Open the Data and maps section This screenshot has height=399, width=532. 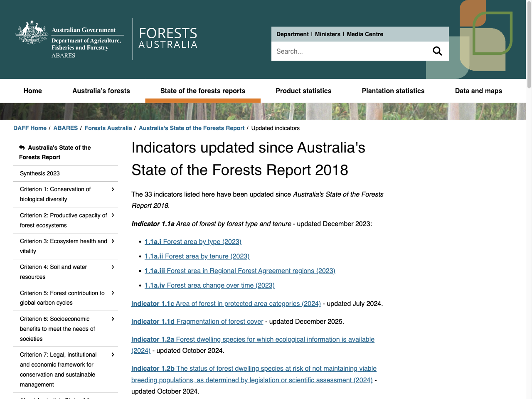tap(478, 91)
